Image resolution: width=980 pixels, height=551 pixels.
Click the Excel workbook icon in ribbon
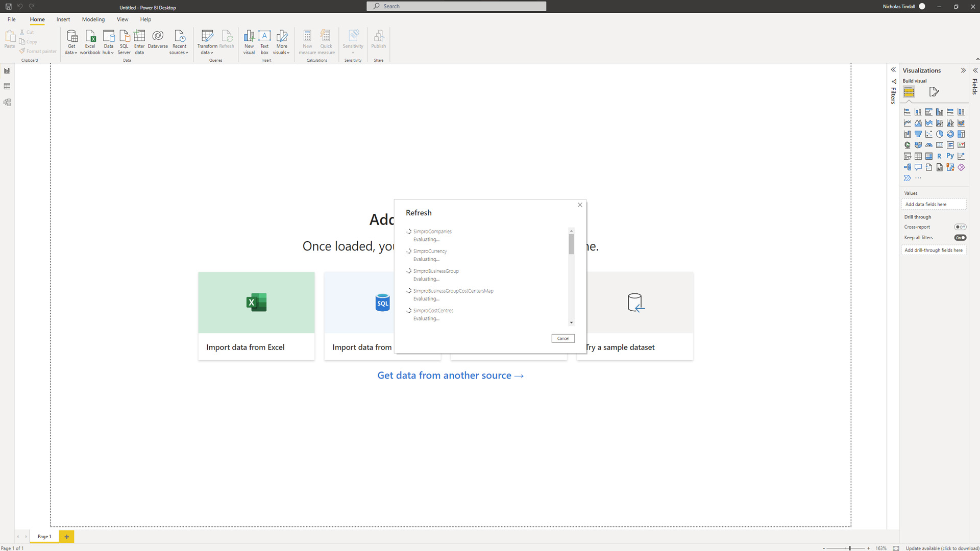pyautogui.click(x=90, y=36)
